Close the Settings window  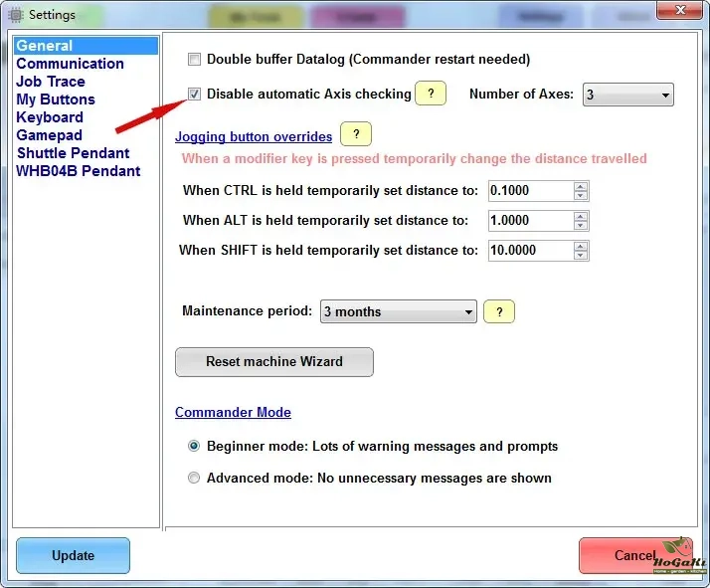point(682,11)
